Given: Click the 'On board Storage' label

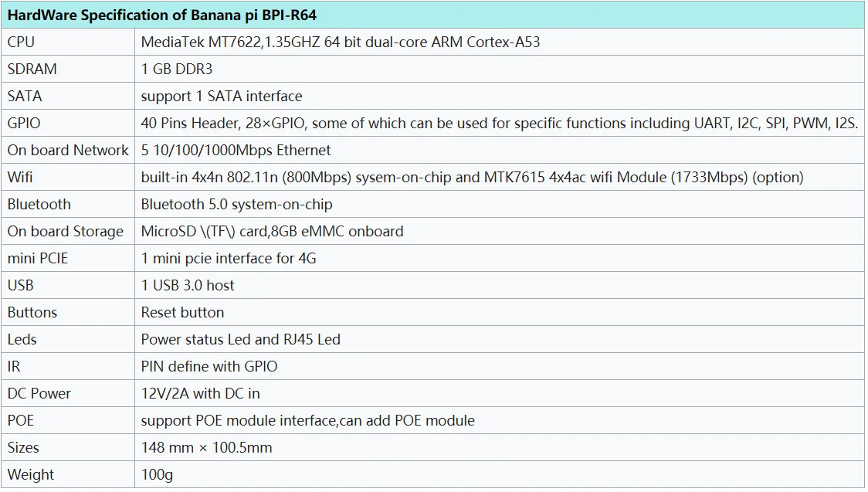Looking at the screenshot, I should coord(66,232).
